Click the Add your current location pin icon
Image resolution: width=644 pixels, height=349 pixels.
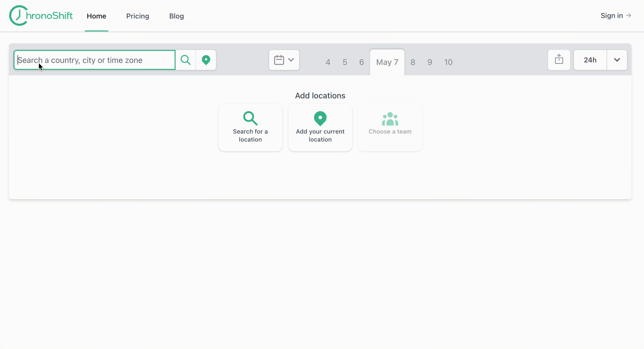pos(320,118)
